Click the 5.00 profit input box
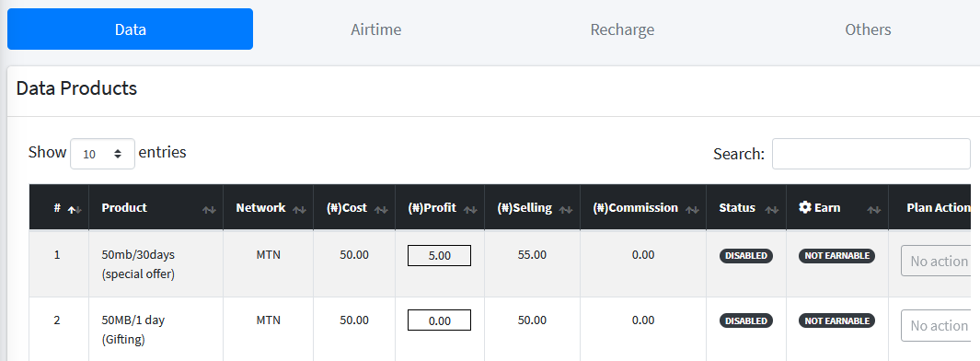The height and width of the screenshot is (361, 980). 439,256
